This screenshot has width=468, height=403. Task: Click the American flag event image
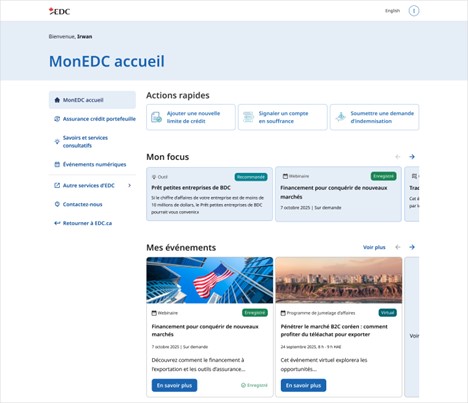click(x=210, y=280)
